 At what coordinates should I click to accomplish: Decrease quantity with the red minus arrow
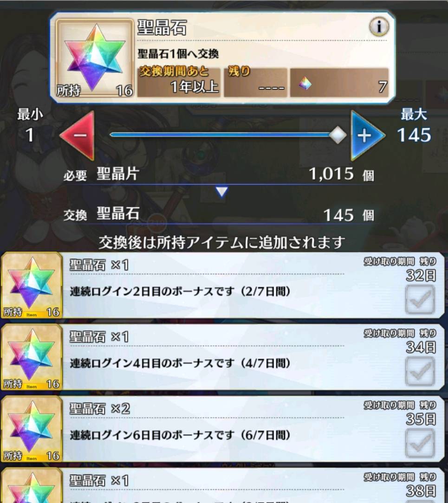[x=78, y=135]
